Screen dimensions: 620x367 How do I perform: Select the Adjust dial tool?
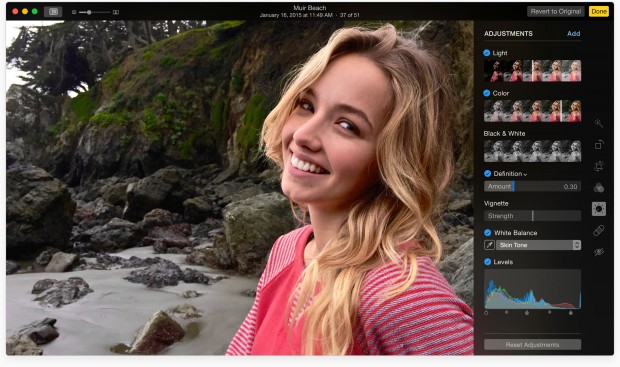[x=599, y=208]
